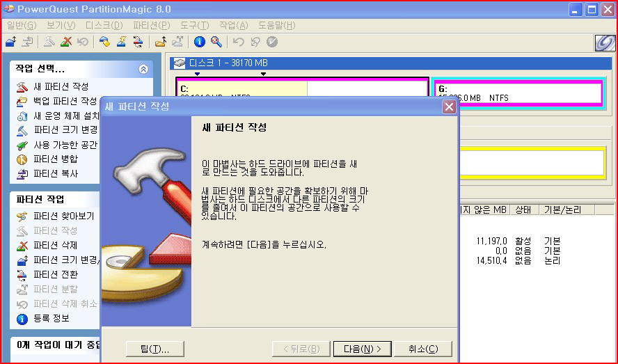Open the 파티션(P) menu
The width and height of the screenshot is (618, 364).
[151, 25]
